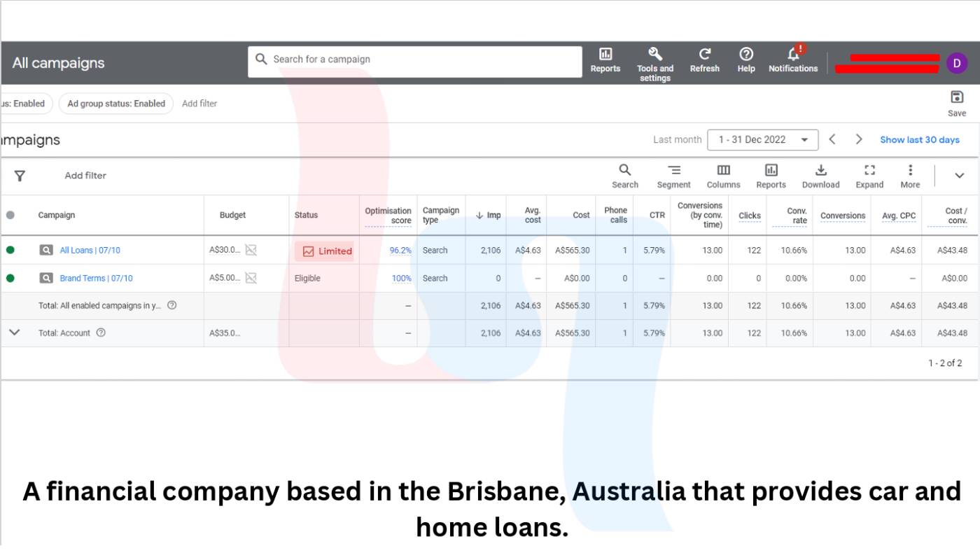
Task: Expand the Total: Account row
Action: (14, 333)
